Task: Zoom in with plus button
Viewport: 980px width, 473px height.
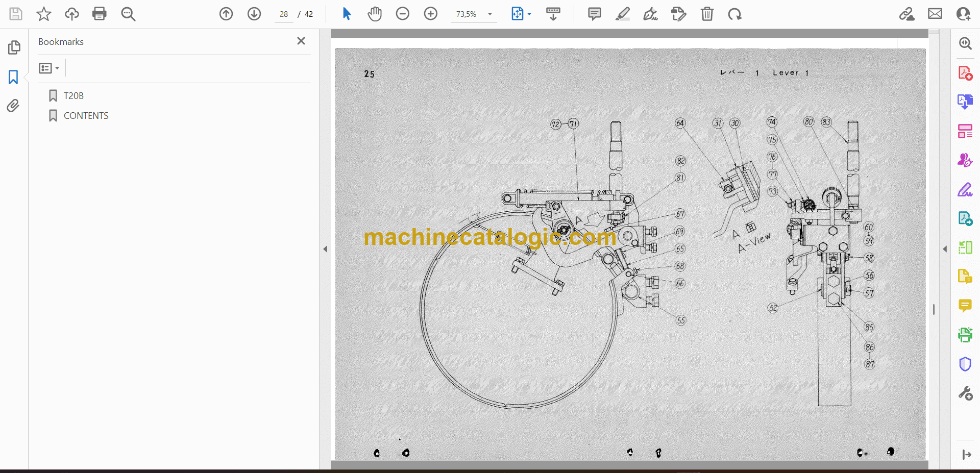Action: [431, 14]
